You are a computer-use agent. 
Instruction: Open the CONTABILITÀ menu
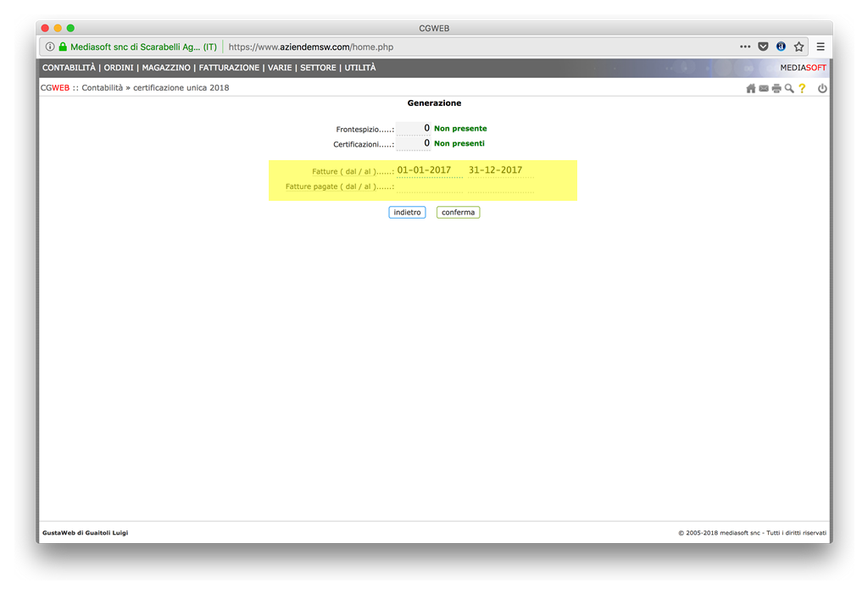click(69, 68)
